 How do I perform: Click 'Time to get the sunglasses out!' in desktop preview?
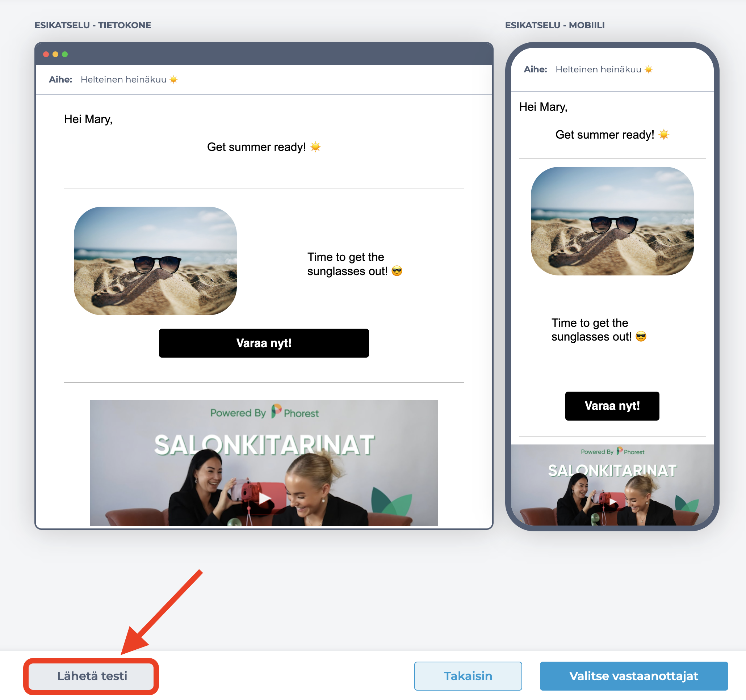click(355, 264)
